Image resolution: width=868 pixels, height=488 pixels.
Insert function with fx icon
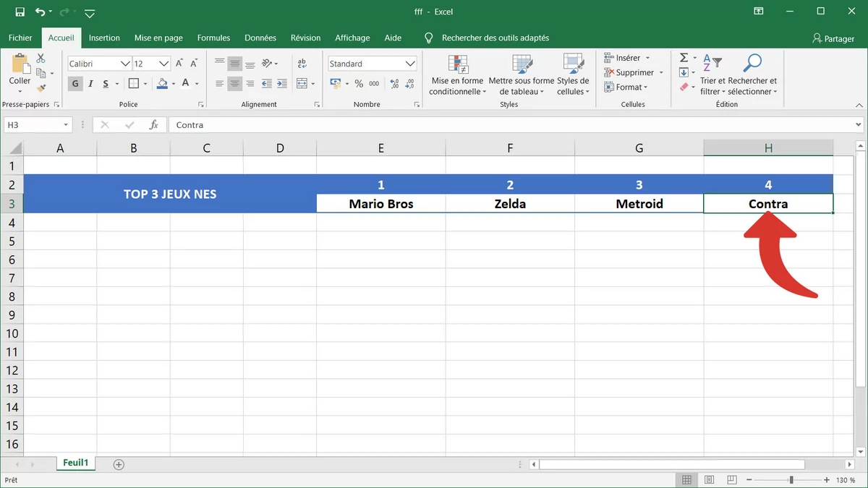click(153, 125)
